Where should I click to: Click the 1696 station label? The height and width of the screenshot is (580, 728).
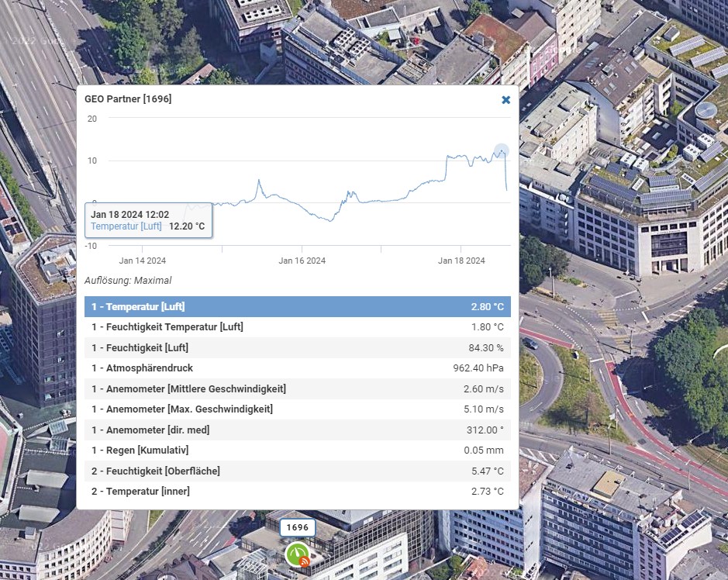(298, 527)
